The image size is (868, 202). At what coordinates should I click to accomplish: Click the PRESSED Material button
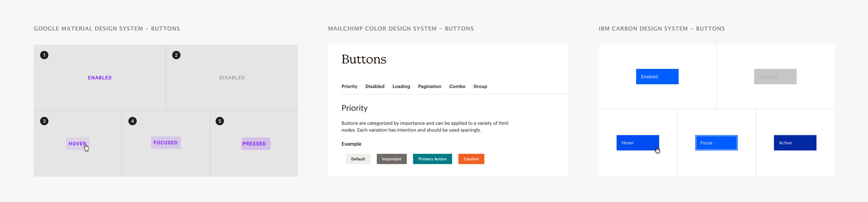click(x=256, y=144)
